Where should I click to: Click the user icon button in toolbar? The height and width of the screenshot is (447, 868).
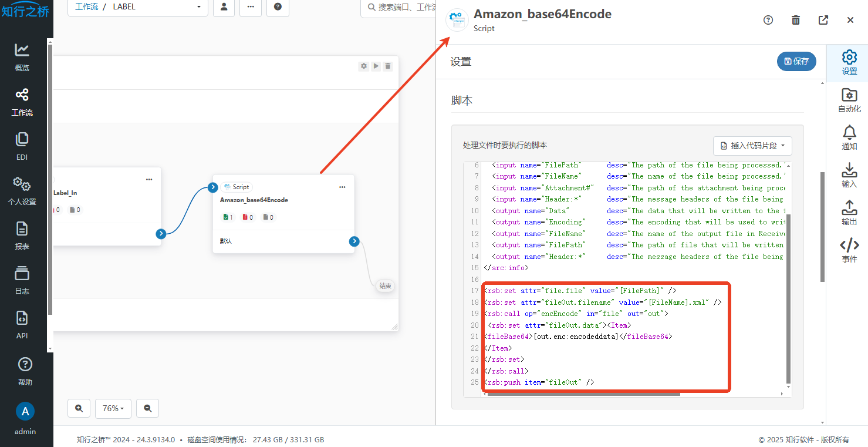224,7
